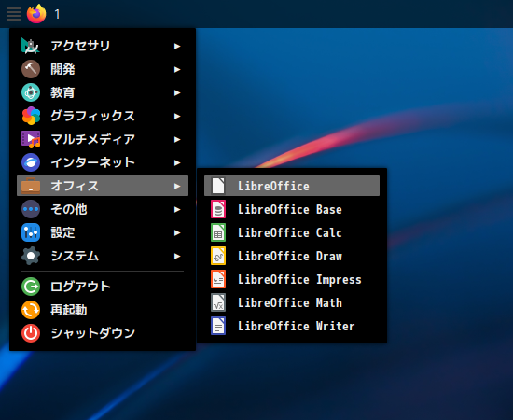Launch LibreOffice Impress
The height and width of the screenshot is (420, 513).
292,279
